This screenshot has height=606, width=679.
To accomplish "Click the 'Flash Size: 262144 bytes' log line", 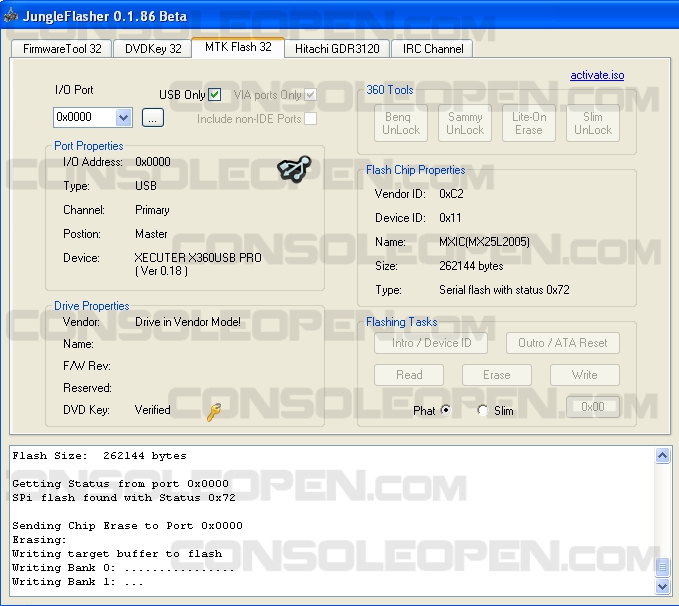I will coord(100,456).
